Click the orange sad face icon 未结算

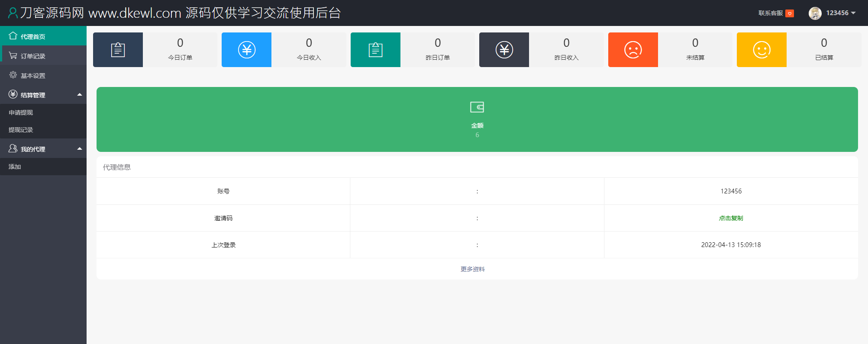point(633,50)
